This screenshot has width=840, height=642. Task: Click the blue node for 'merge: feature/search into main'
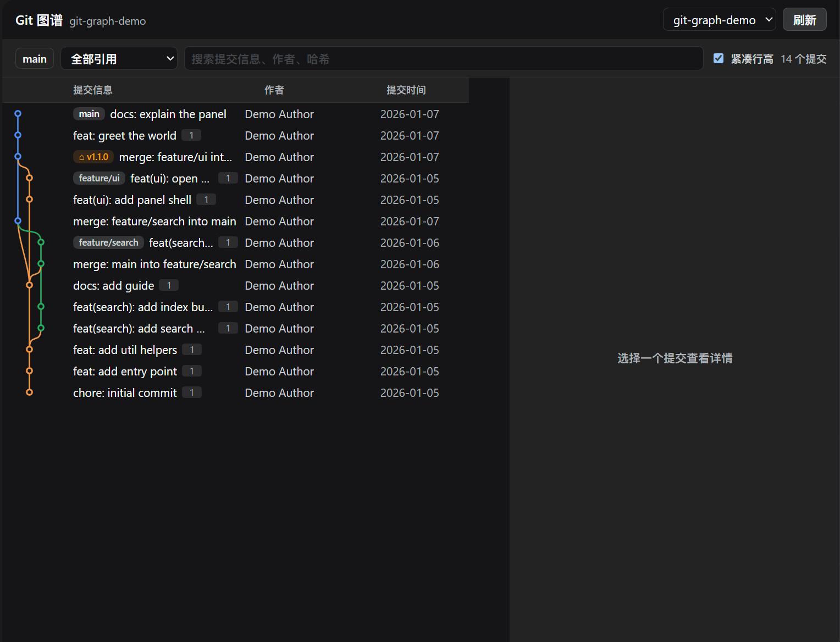coord(18,221)
